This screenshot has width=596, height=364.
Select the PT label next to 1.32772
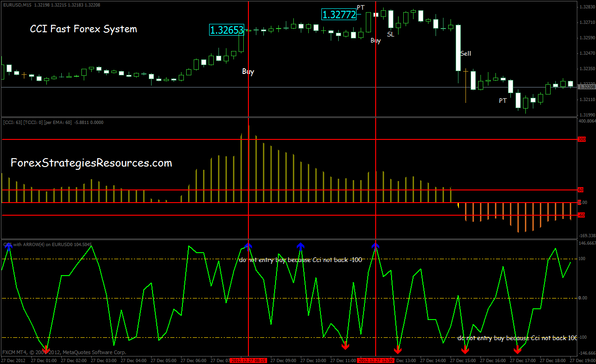(x=360, y=7)
